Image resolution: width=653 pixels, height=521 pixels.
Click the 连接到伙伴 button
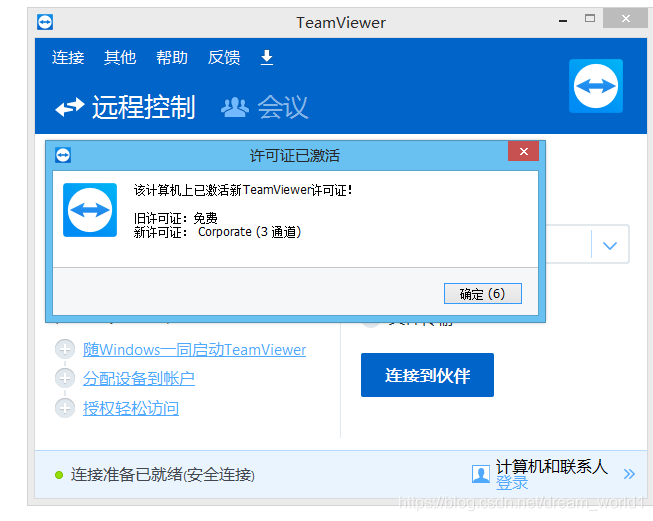click(x=427, y=375)
